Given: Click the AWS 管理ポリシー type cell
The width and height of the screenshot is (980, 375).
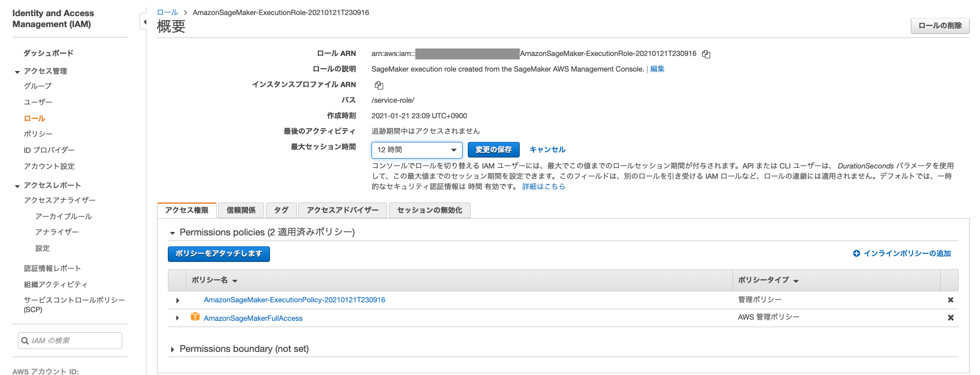Looking at the screenshot, I should click(769, 317).
